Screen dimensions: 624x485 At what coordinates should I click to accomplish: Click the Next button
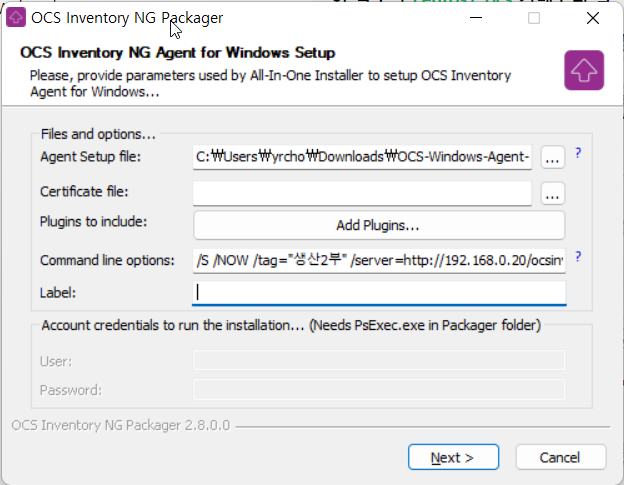(x=453, y=457)
